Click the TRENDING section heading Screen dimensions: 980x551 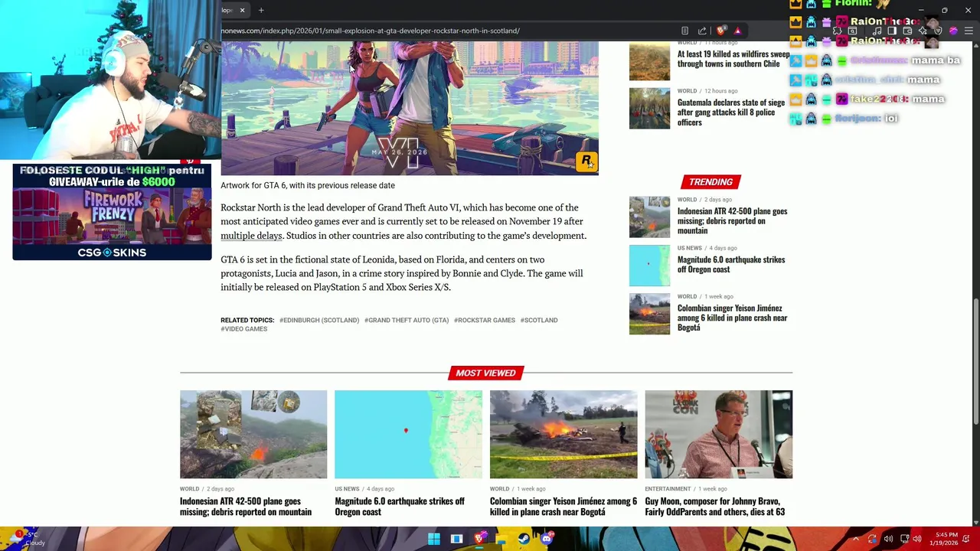click(710, 182)
